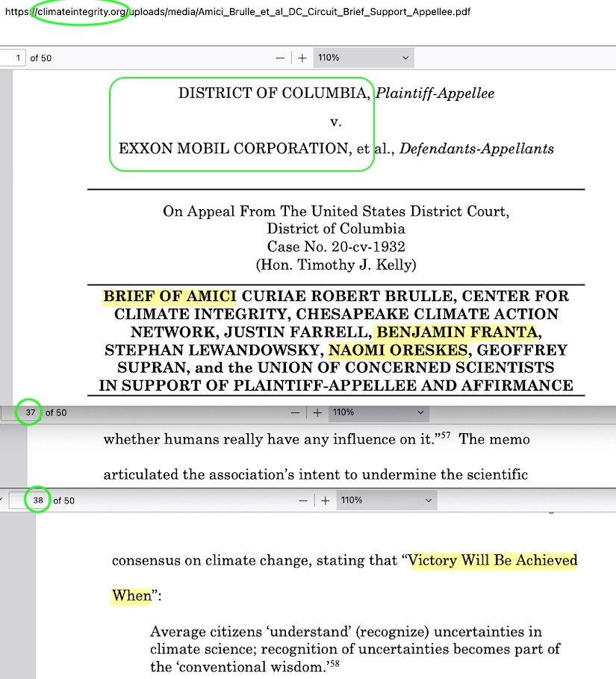
Task: Click "EXXON MOBIL CORPORATION" in case caption
Action: point(233,149)
